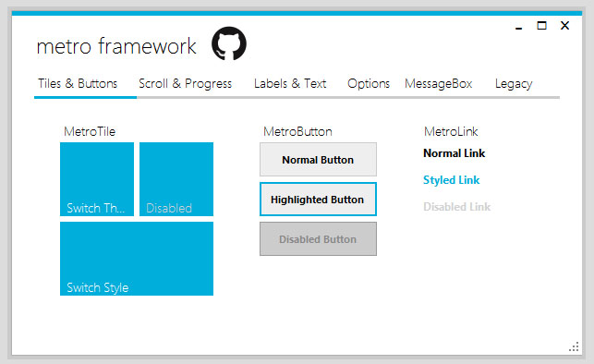This screenshot has height=364, width=594.
Task: Close the metro framework window
Action: point(564,26)
